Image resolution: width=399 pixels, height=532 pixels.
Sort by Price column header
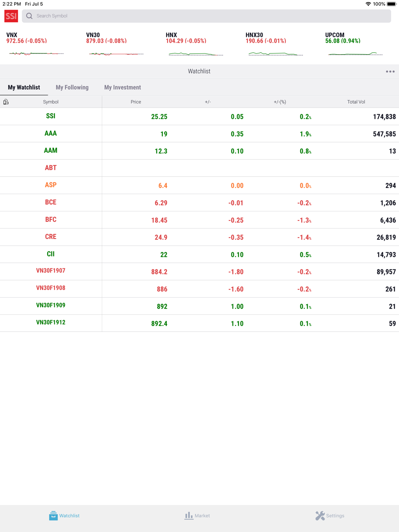tap(136, 102)
